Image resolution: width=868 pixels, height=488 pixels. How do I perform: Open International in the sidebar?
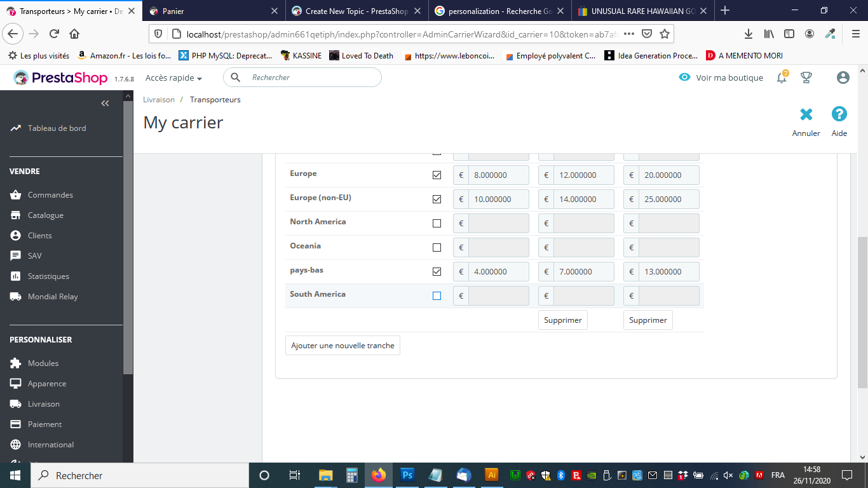51,445
